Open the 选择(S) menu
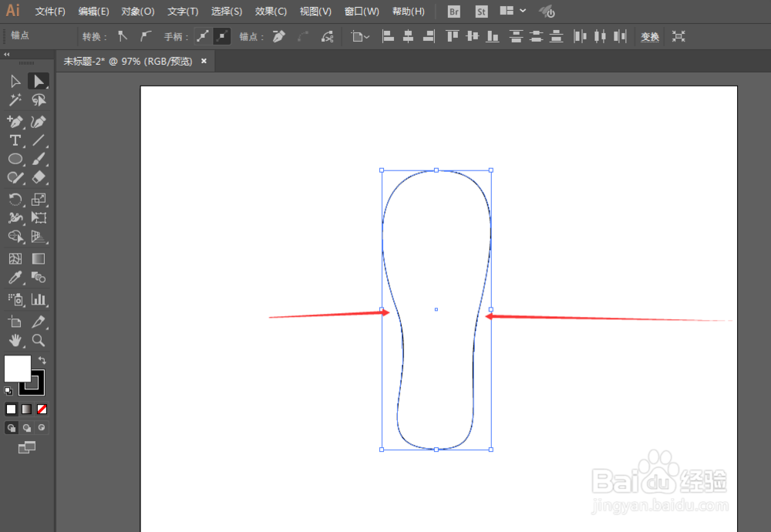771x532 pixels. click(x=226, y=12)
